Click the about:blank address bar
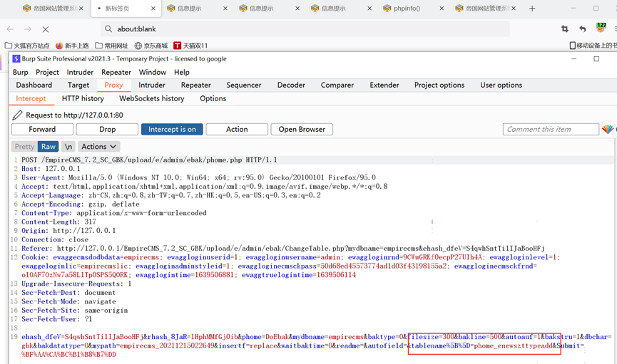Image resolution: width=617 pixels, height=364 pixels. tap(305, 28)
